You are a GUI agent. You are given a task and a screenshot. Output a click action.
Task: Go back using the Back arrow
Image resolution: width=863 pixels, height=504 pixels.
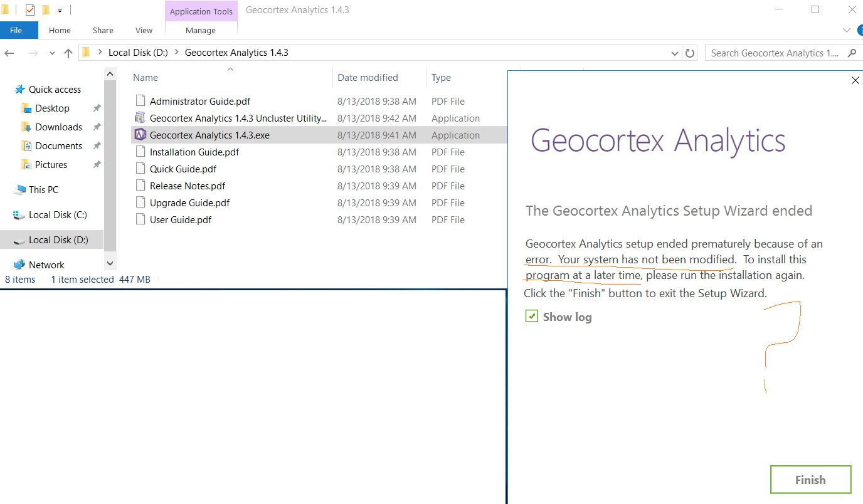pos(11,53)
